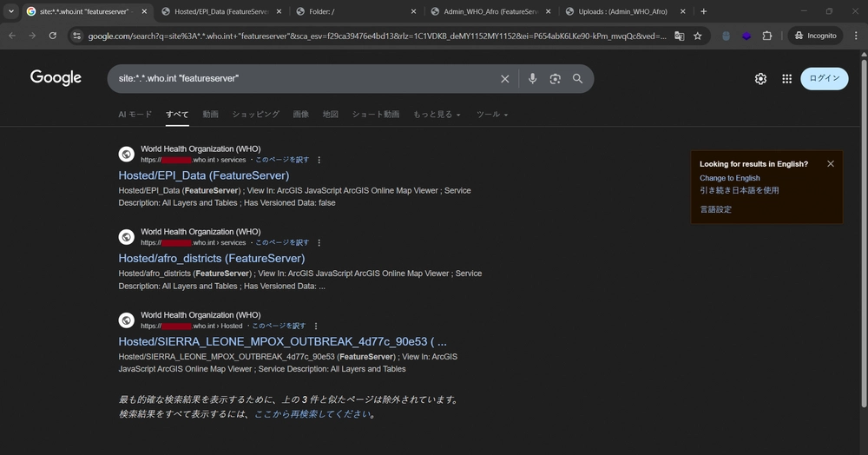Click the browser address bar URL

coord(377,36)
